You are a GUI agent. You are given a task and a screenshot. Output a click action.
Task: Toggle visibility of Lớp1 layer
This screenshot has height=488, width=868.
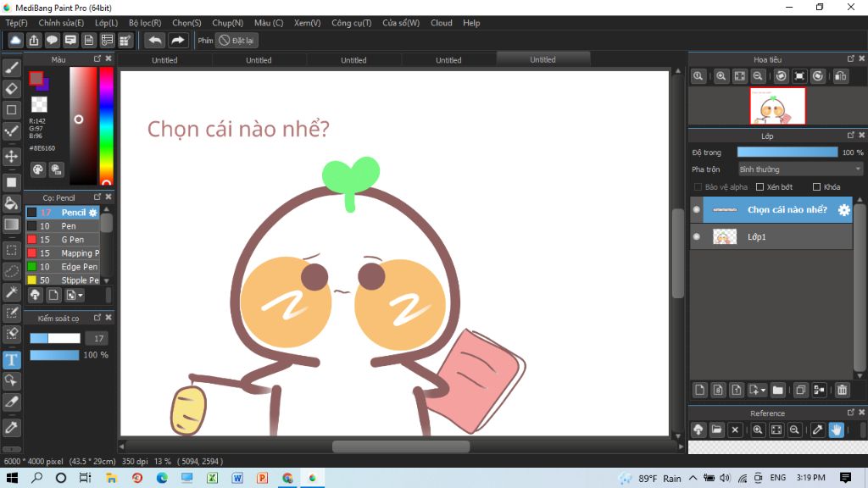[x=697, y=237]
